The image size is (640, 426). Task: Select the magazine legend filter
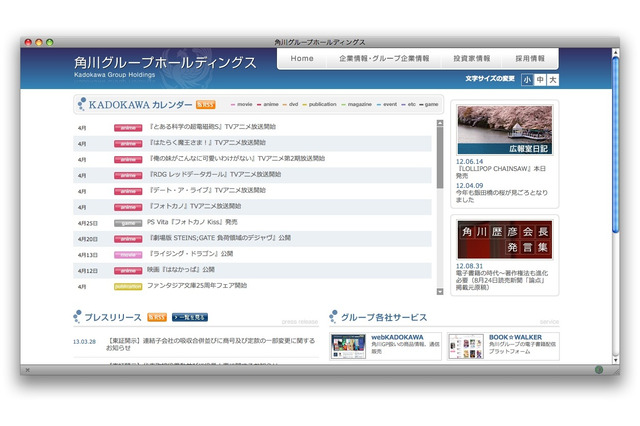tap(357, 104)
